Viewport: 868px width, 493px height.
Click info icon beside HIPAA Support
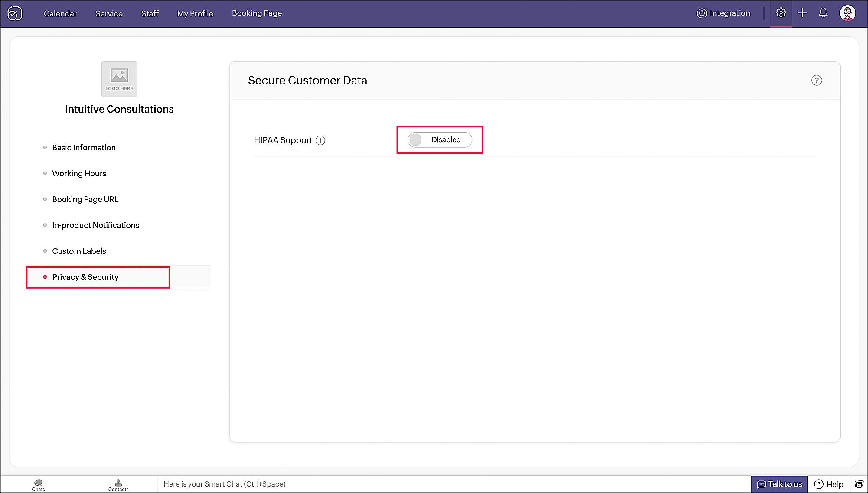coord(320,140)
